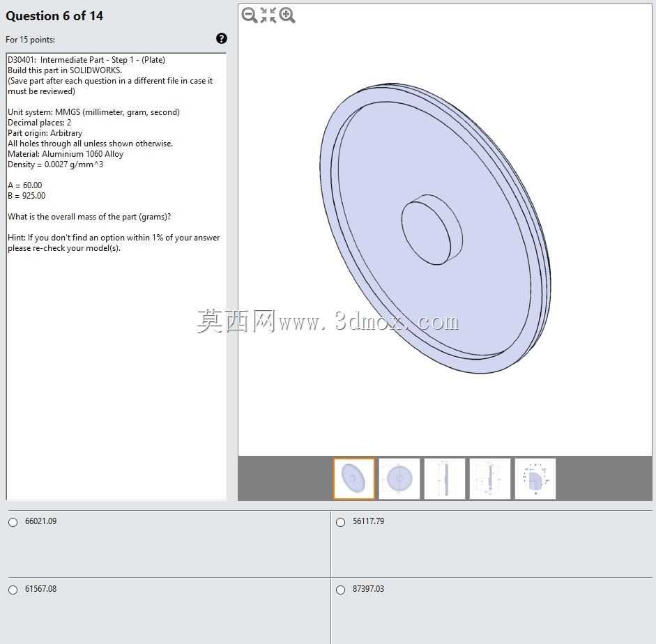Click the overall mass question text
The height and width of the screenshot is (644, 656).
[89, 217]
